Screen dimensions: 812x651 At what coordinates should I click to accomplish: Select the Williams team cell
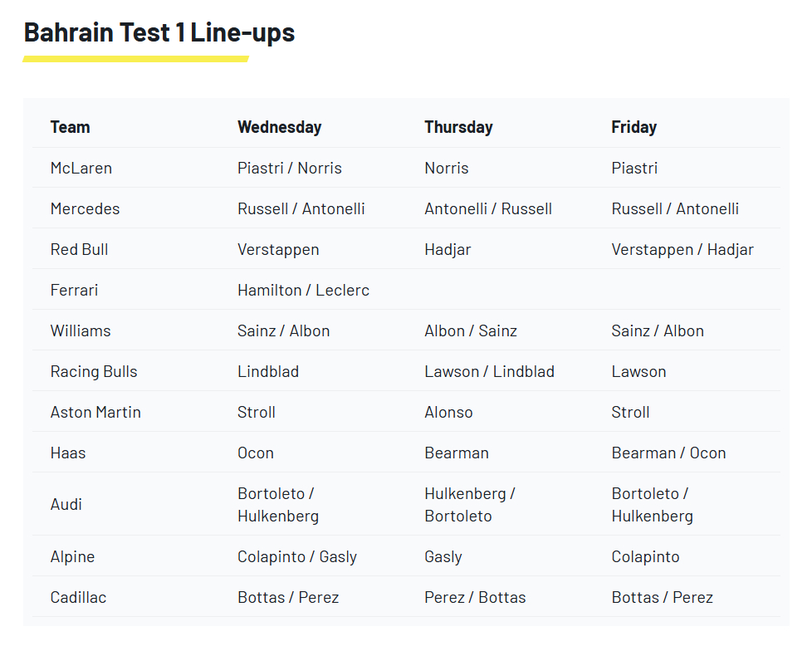pyautogui.click(x=80, y=330)
